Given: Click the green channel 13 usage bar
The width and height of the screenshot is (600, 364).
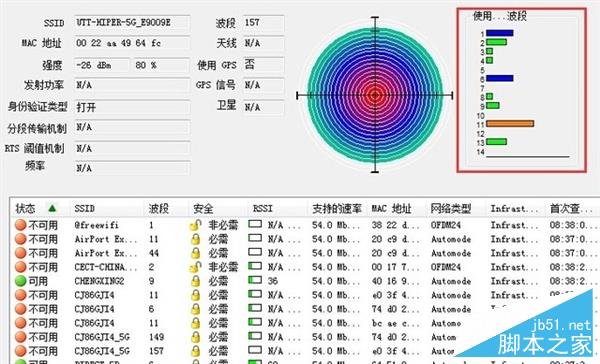Looking at the screenshot, I should click(x=496, y=142).
